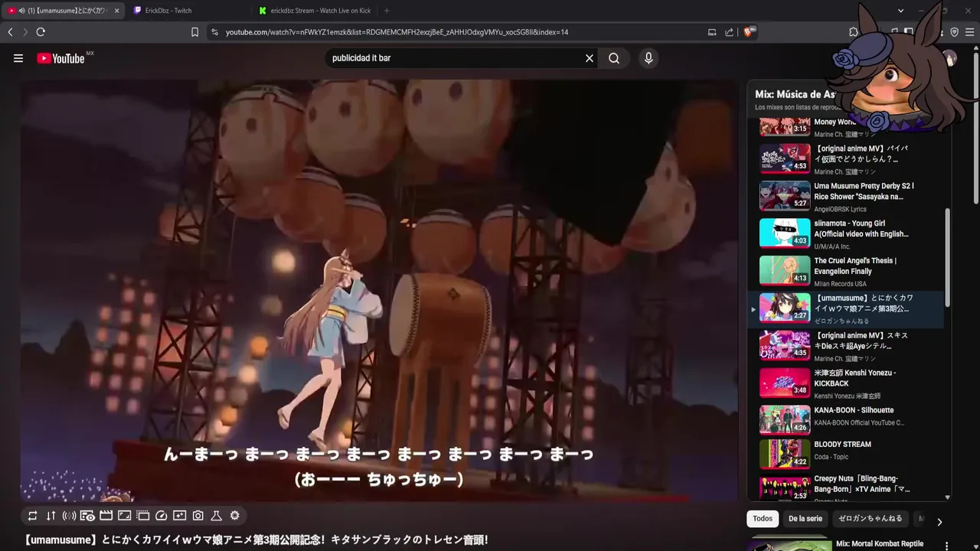Open the gear settings icon under video

tap(235, 516)
